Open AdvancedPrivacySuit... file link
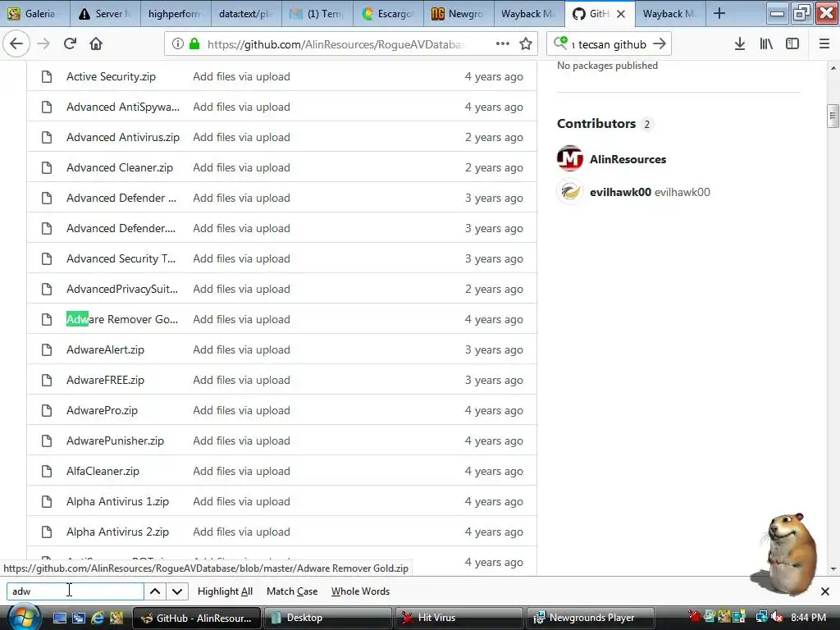This screenshot has height=630, width=840. [x=122, y=290]
